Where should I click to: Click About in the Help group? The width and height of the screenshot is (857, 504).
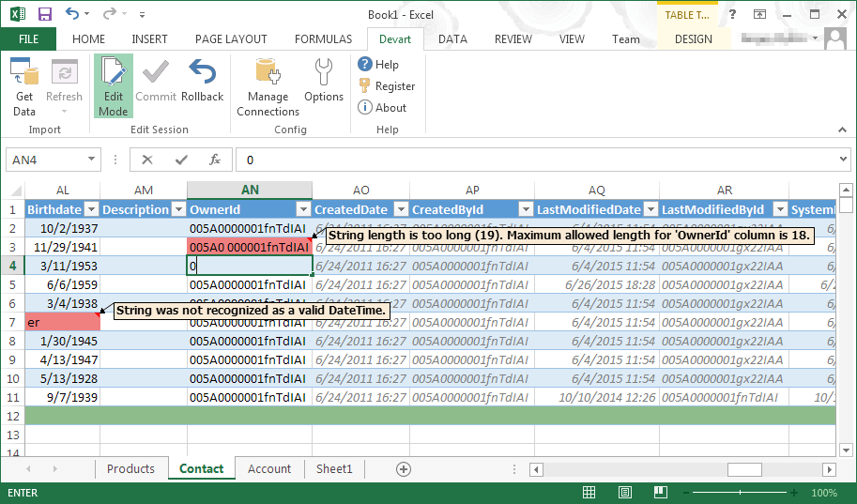tap(382, 108)
